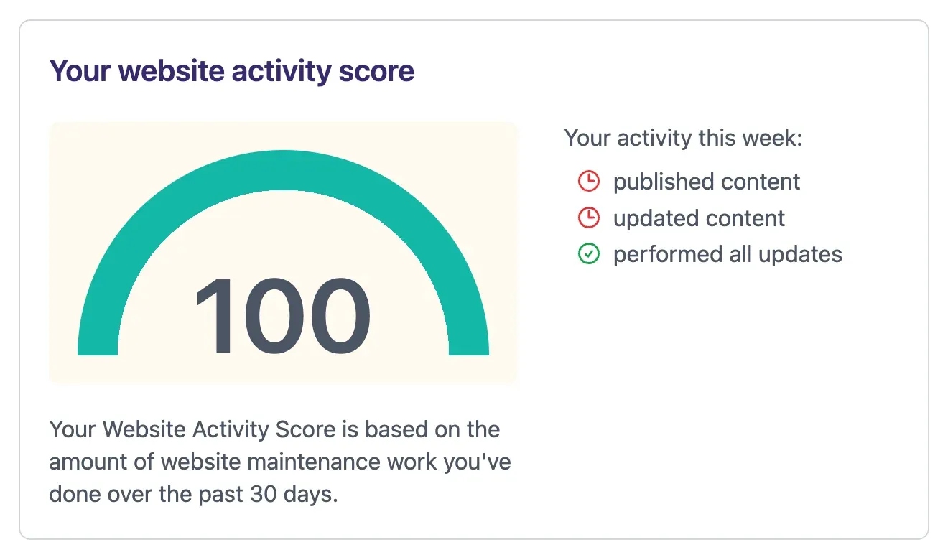Click "Your Website Activity Score" in the description
948x560 pixels.
click(x=192, y=429)
